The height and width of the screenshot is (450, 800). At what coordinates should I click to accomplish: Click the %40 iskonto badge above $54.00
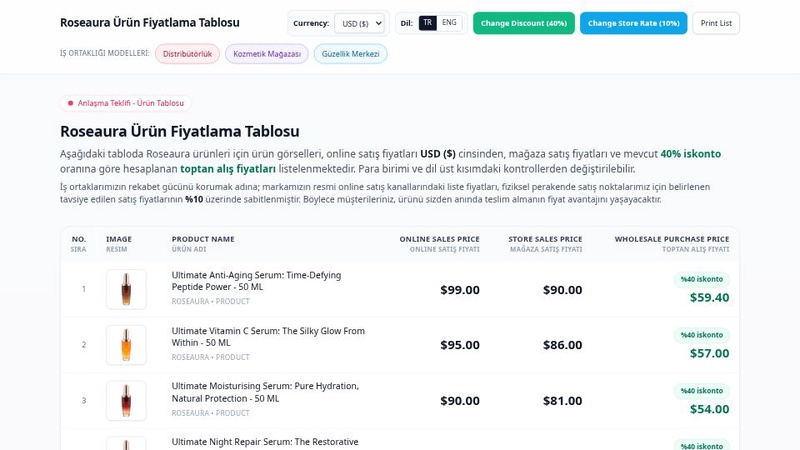[702, 390]
